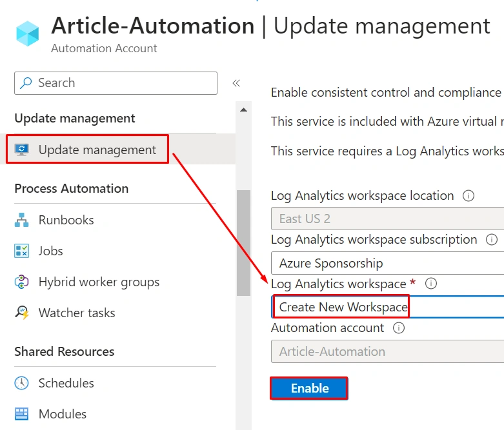Image resolution: width=504 pixels, height=430 pixels.
Task: Open the Jobs menu item
Action: [x=51, y=251]
